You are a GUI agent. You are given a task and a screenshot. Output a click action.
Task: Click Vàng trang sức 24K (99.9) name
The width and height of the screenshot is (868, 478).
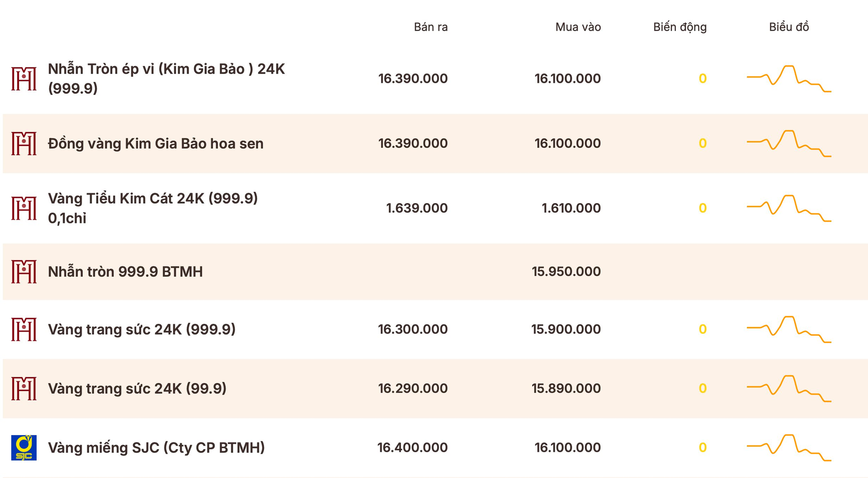tap(137, 388)
